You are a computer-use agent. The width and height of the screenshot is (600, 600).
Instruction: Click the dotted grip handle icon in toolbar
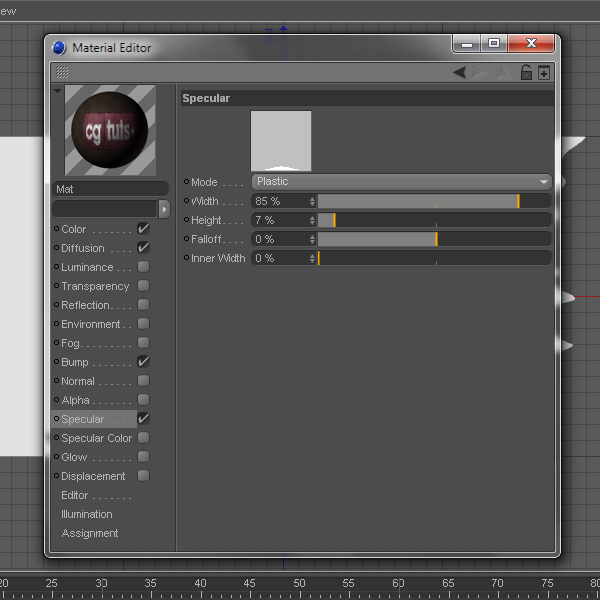[x=62, y=72]
